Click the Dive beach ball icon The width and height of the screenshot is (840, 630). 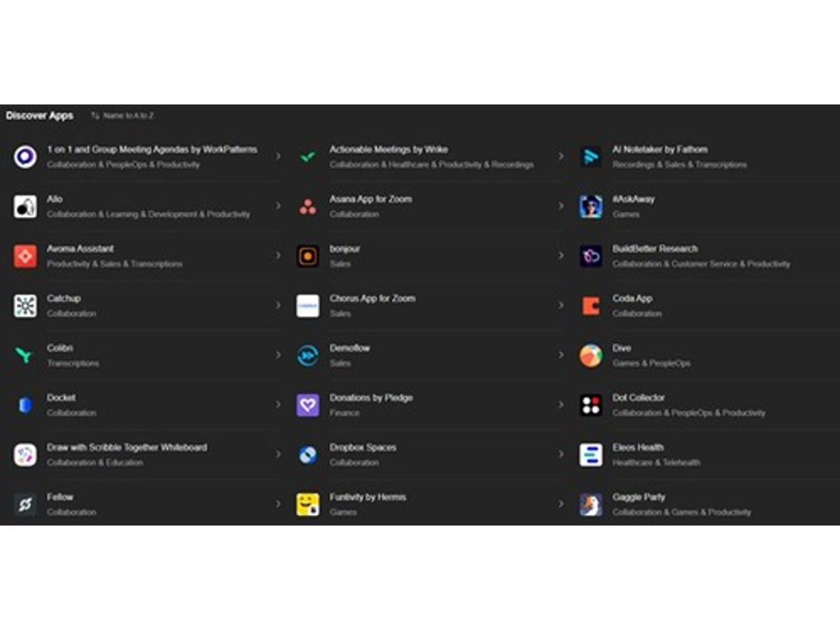[591, 355]
